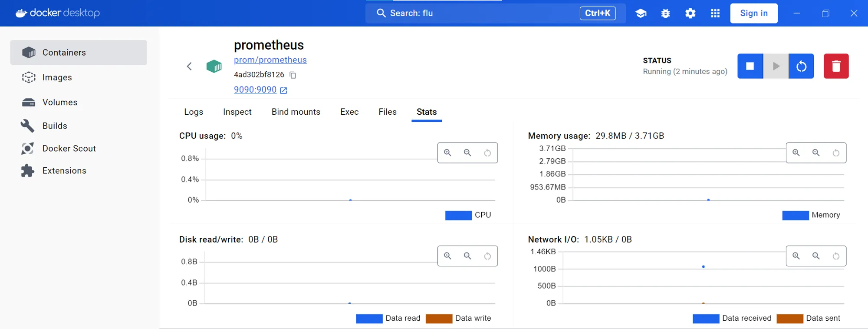
Task: Click the Network I/O value 1.05KB / 0B
Action: (608, 239)
